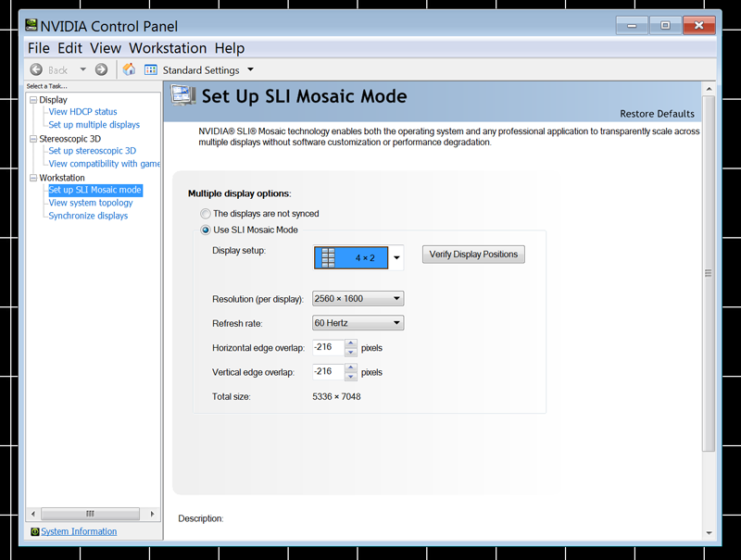Click Restore Defaults link

(x=657, y=114)
